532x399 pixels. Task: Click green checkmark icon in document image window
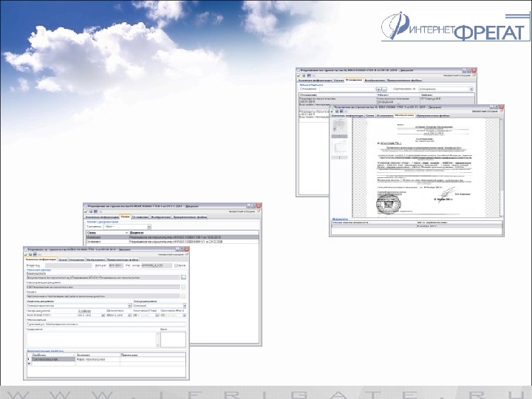(x=332, y=112)
